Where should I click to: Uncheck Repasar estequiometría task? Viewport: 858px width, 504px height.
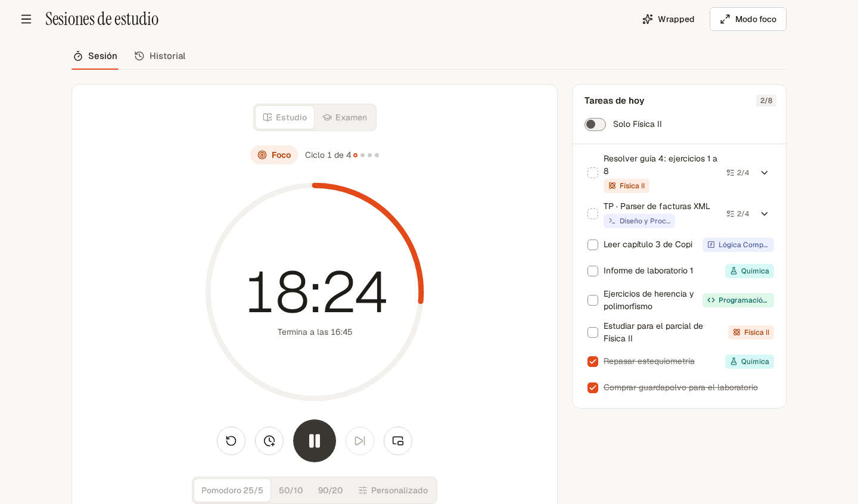coord(593,362)
